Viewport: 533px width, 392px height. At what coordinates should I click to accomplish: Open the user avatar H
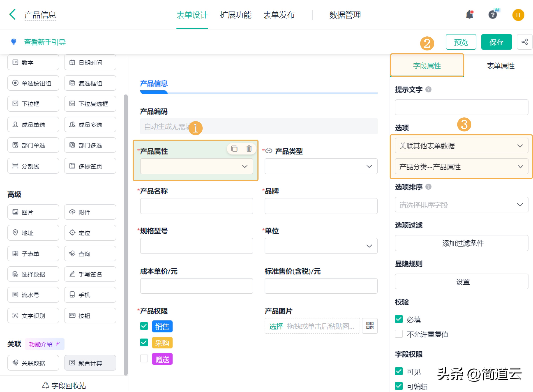coord(518,15)
